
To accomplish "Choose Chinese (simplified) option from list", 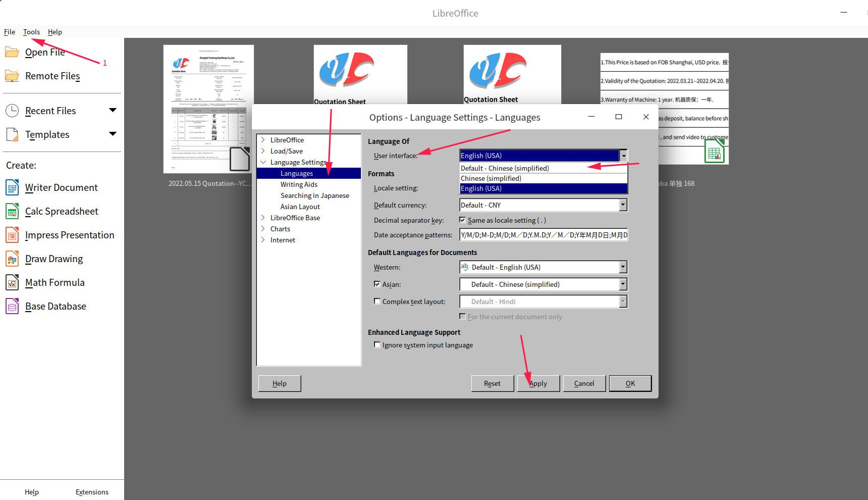I will (x=544, y=178).
